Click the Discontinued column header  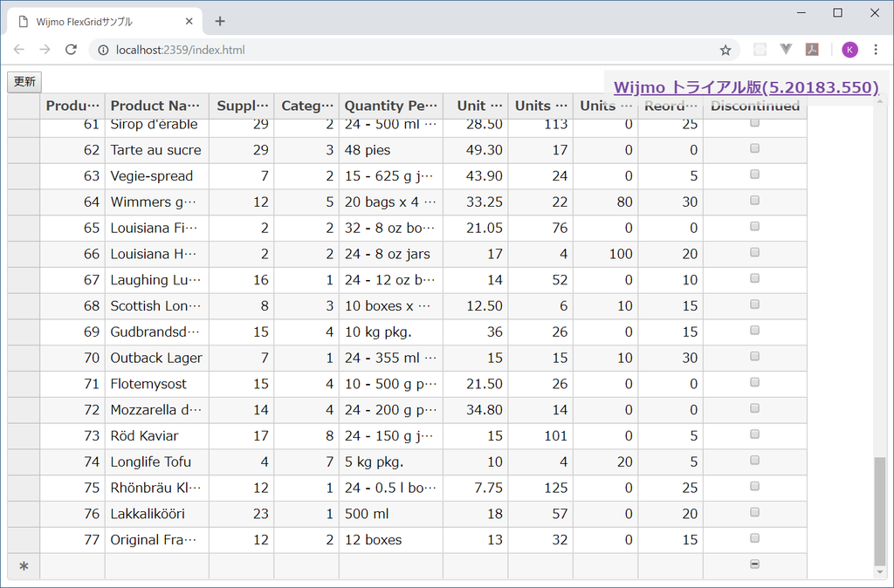pyautogui.click(x=755, y=106)
